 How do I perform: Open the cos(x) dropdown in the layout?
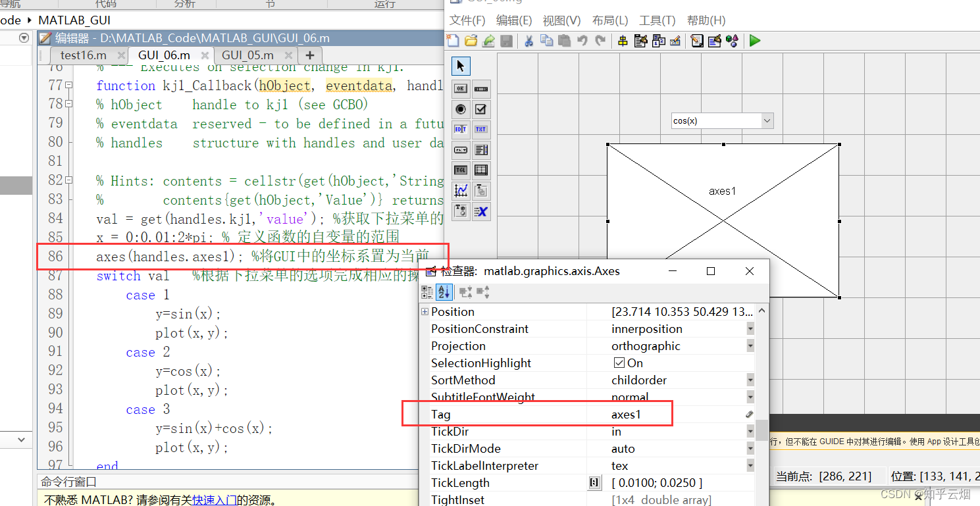[768, 120]
